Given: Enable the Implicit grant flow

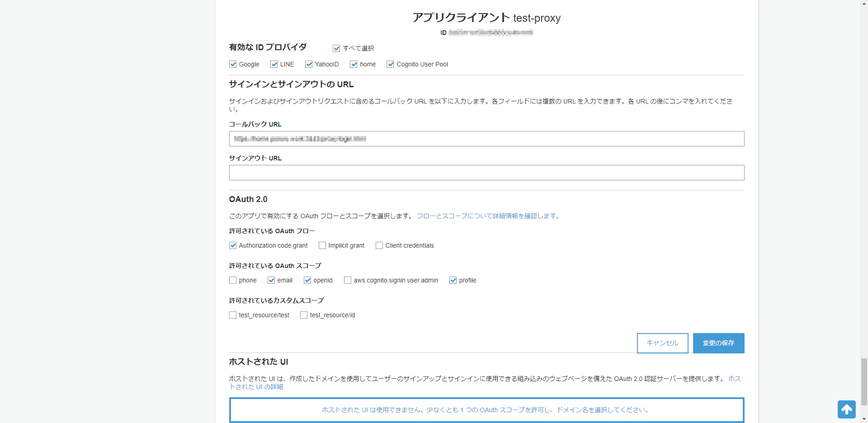Looking at the screenshot, I should (322, 245).
